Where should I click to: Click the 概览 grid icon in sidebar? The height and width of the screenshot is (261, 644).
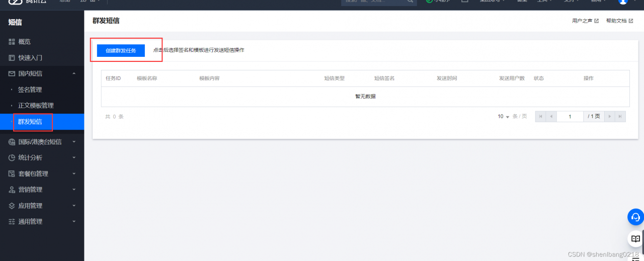12,42
